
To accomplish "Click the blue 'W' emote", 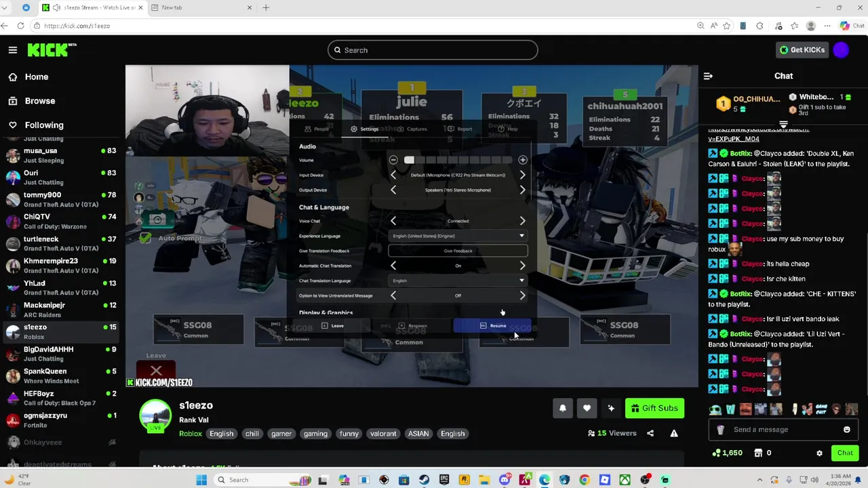I will tap(730, 409).
